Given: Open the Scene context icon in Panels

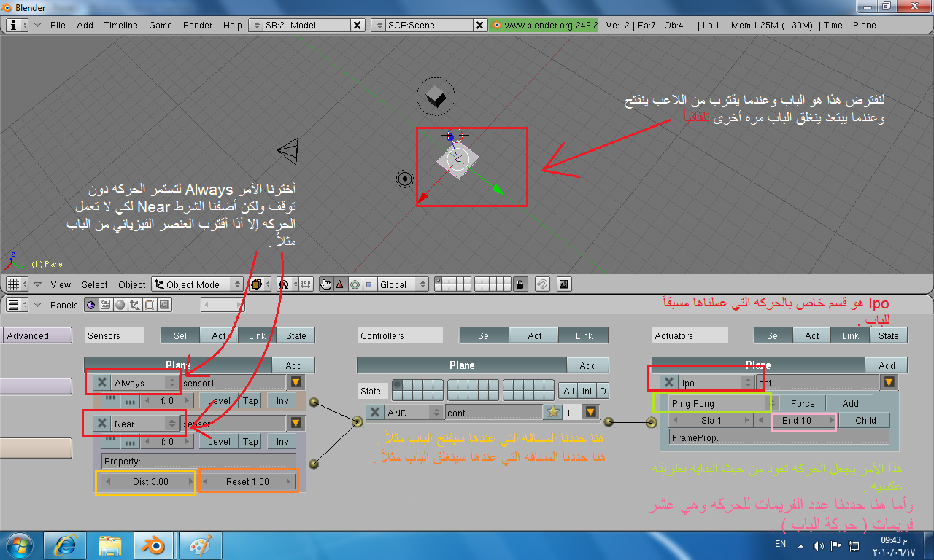Looking at the screenshot, I should 165,305.
